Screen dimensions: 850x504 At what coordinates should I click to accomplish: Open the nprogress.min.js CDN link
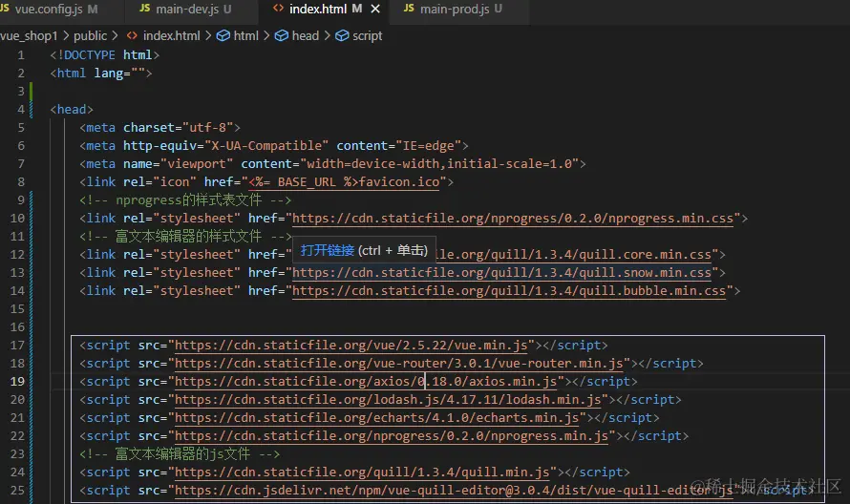[x=392, y=436]
